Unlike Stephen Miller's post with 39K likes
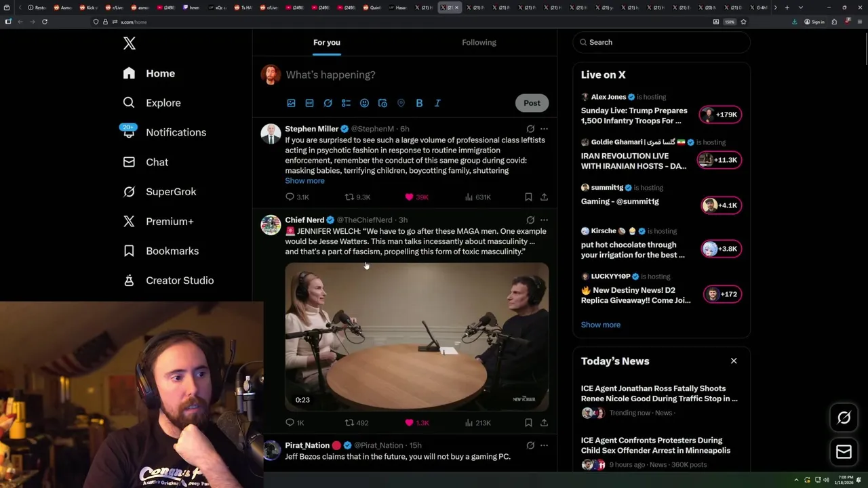 (x=416, y=197)
